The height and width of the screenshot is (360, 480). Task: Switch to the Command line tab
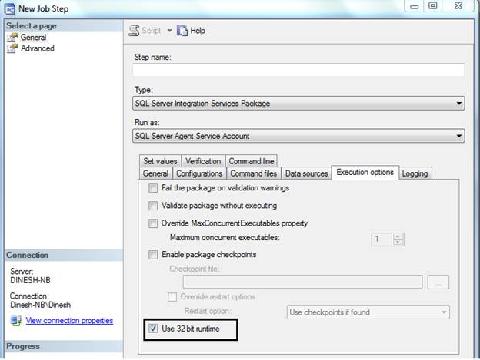[251, 161]
